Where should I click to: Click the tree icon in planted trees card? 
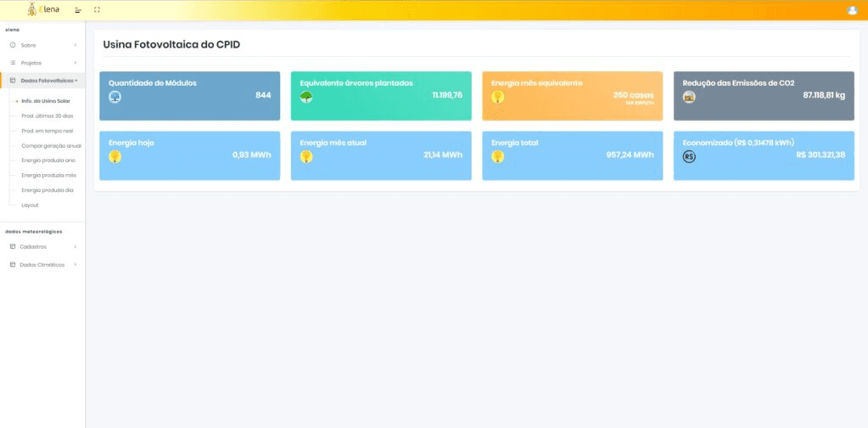(306, 97)
